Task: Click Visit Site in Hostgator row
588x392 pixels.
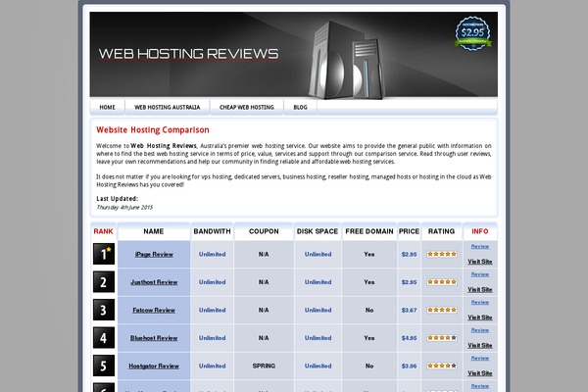Action: pos(480,373)
